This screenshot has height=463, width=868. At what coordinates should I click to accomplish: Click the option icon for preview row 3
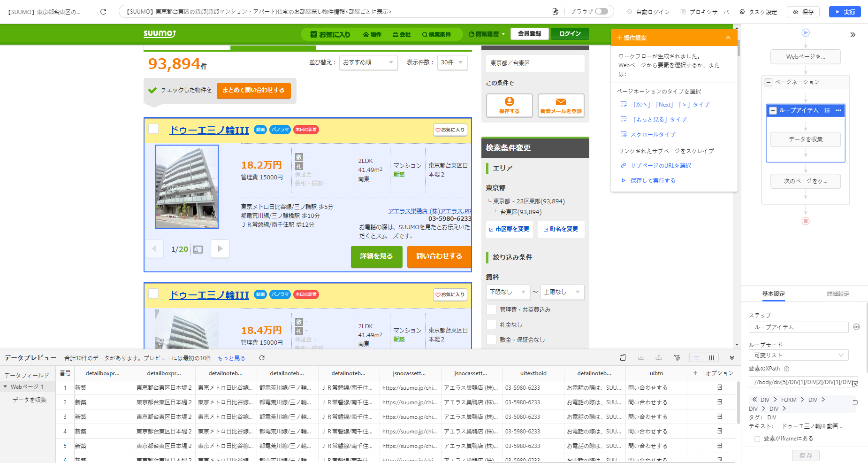719,417
